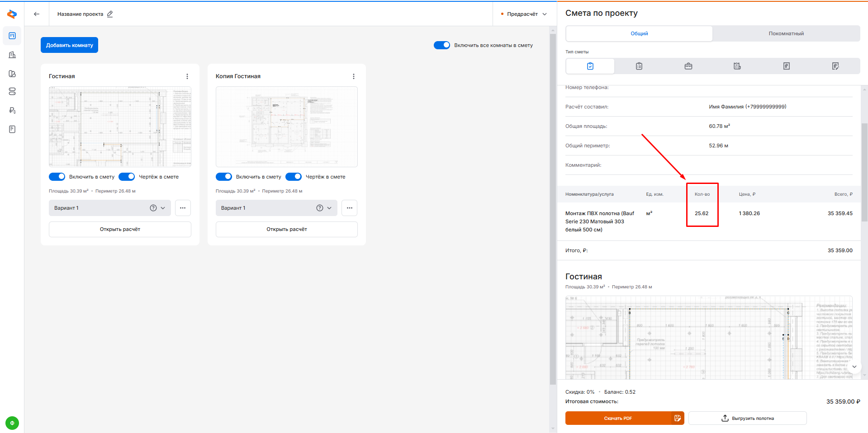The width and height of the screenshot is (868, 433).
Task: Expand Вариант 1 dropdown in Гостиная card
Action: 163,208
